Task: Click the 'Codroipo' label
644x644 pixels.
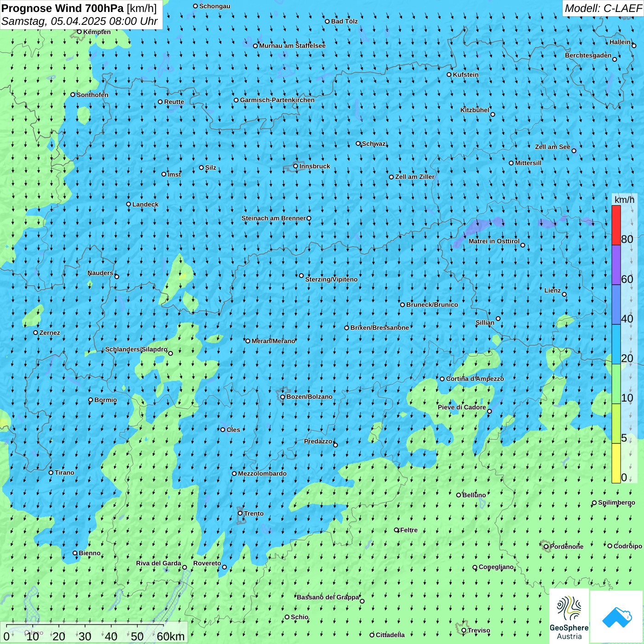Action: point(628,546)
